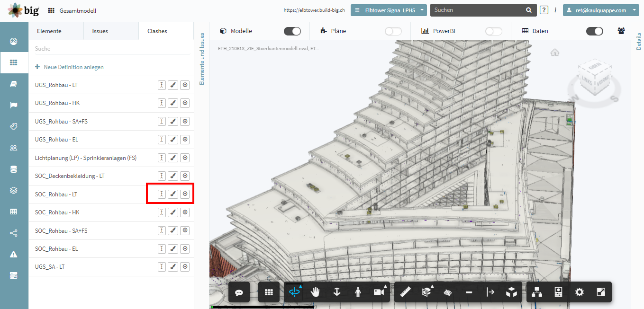The height and width of the screenshot is (309, 644).
Task: Select the ruler measure tool
Action: pyautogui.click(x=405, y=292)
